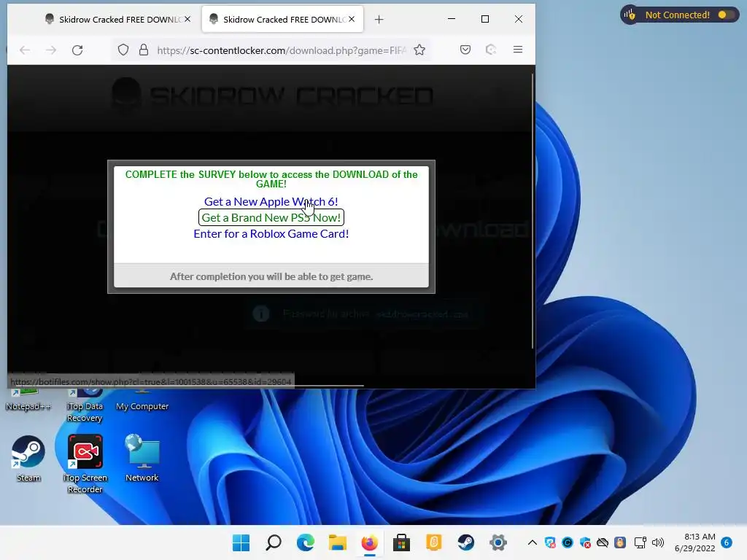
Task: Reload the page in Firefox
Action: [x=77, y=50]
